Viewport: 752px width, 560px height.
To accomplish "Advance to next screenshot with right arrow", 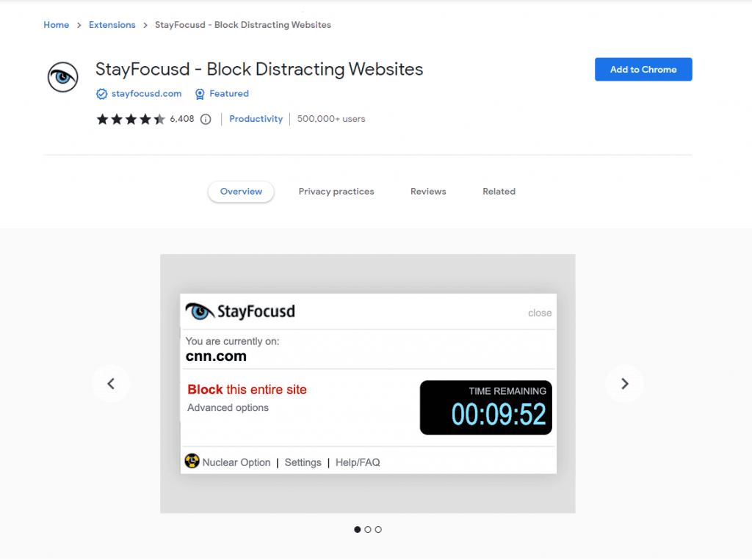I will point(624,384).
